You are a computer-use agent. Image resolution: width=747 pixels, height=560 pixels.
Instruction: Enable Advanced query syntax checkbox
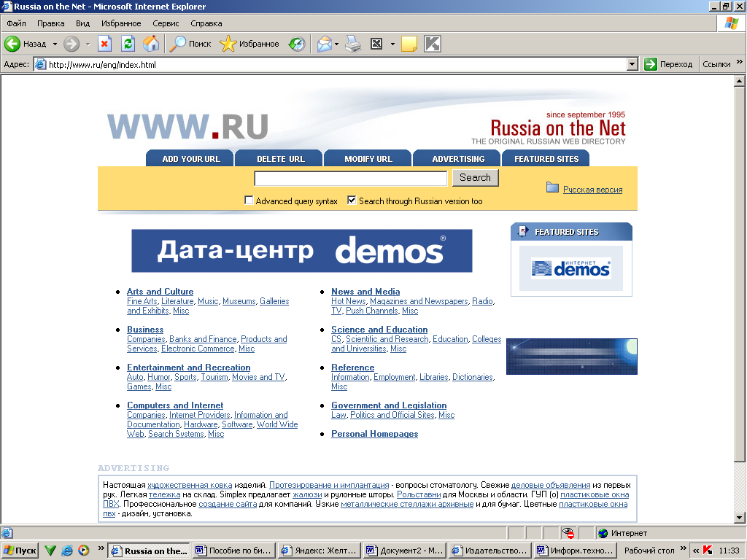pyautogui.click(x=249, y=200)
